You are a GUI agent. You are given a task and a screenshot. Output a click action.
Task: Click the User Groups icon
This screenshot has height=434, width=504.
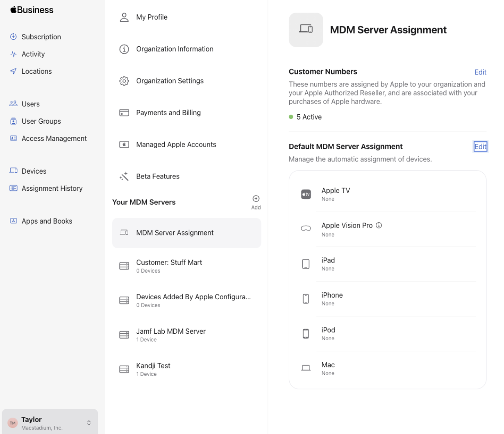pyautogui.click(x=14, y=121)
